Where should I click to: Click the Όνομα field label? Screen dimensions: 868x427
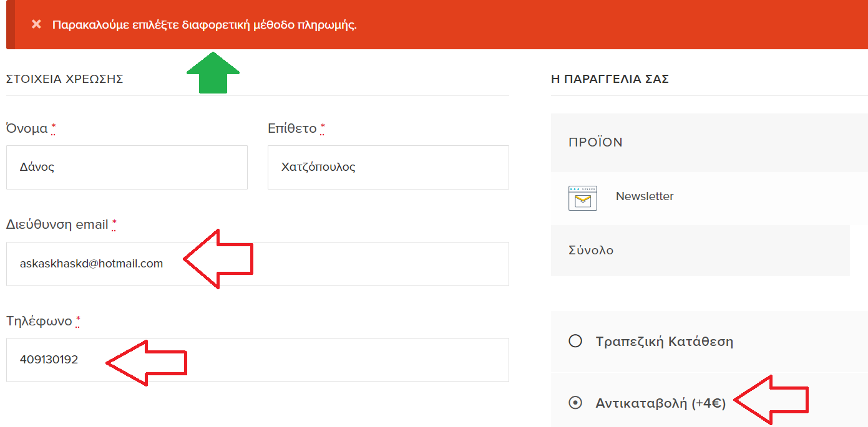pos(27,128)
